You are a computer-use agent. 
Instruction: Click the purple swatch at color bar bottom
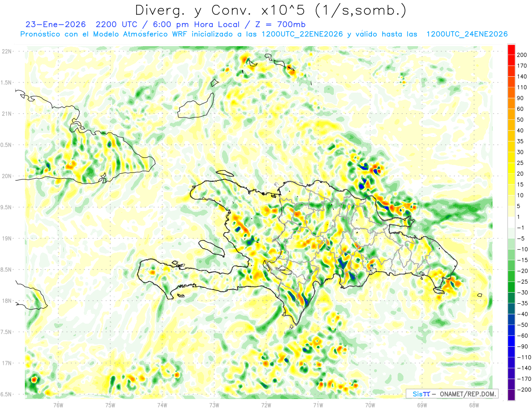[511, 395]
